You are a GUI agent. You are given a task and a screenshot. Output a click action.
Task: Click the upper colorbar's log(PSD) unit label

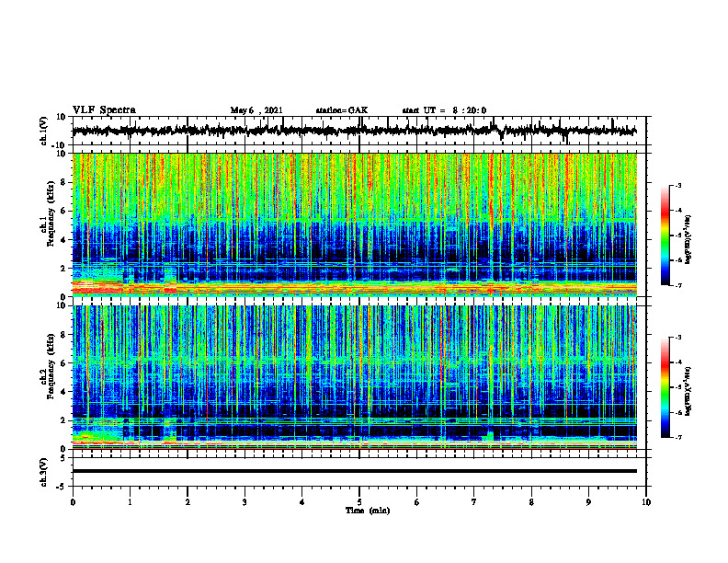(688, 239)
